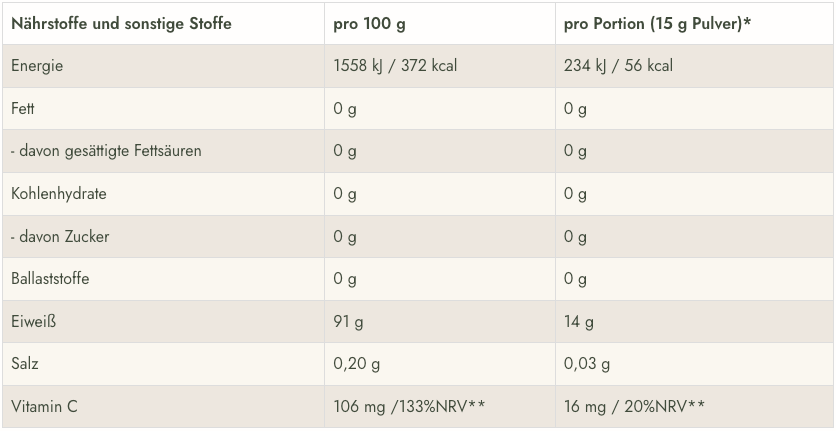Click the '- davon Zucker' label

pyautogui.click(x=60, y=236)
